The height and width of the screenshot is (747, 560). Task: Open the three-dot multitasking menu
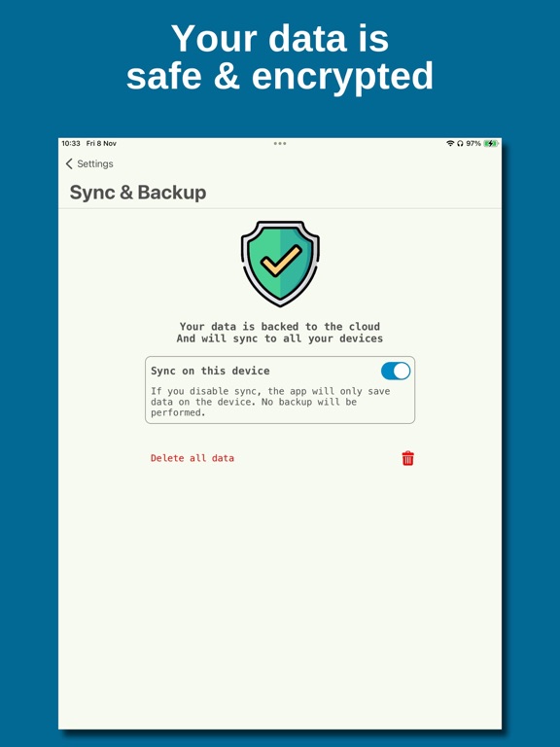[x=280, y=143]
